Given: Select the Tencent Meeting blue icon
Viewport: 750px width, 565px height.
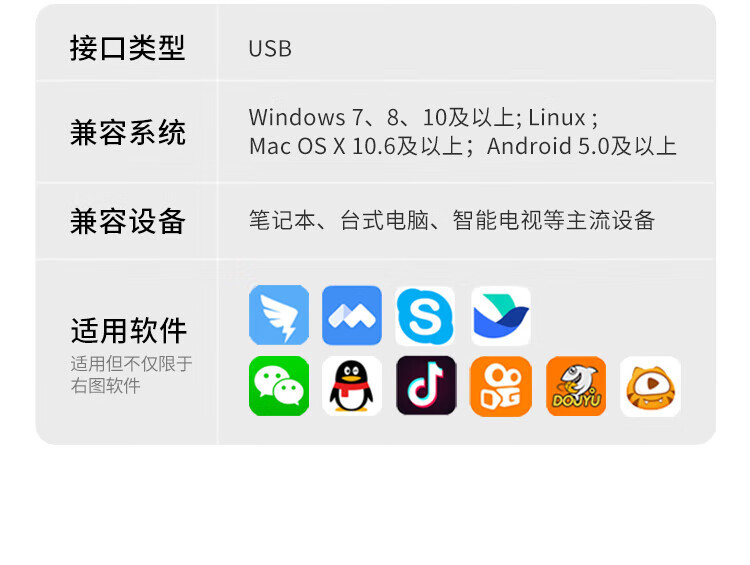Looking at the screenshot, I should [x=352, y=315].
